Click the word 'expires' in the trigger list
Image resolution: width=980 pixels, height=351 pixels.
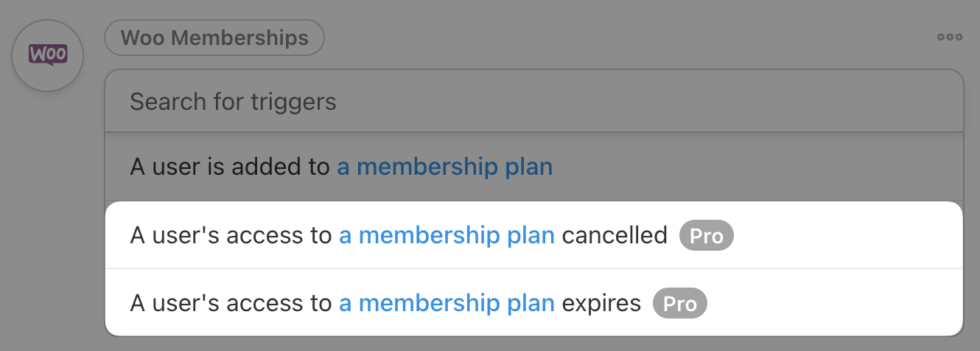(x=601, y=303)
